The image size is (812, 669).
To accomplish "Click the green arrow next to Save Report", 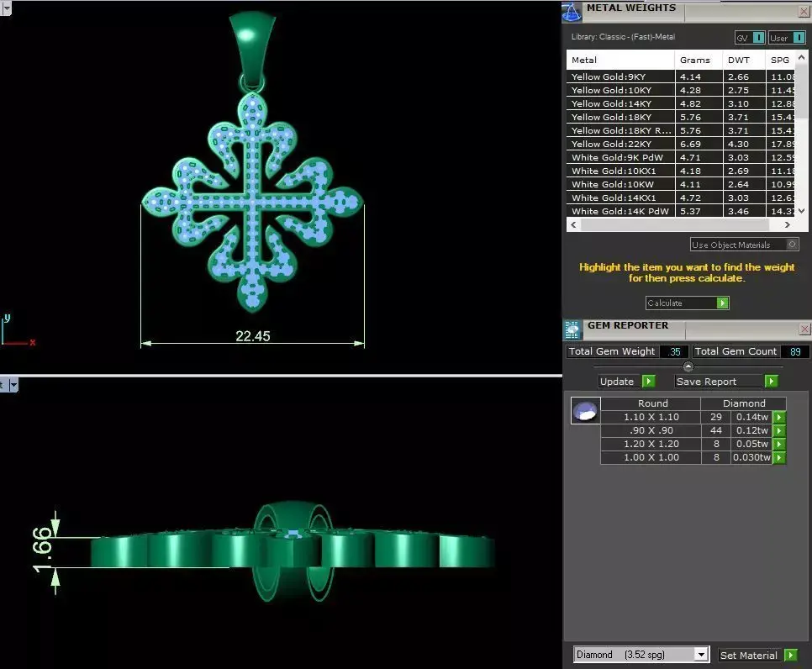I will click(771, 381).
